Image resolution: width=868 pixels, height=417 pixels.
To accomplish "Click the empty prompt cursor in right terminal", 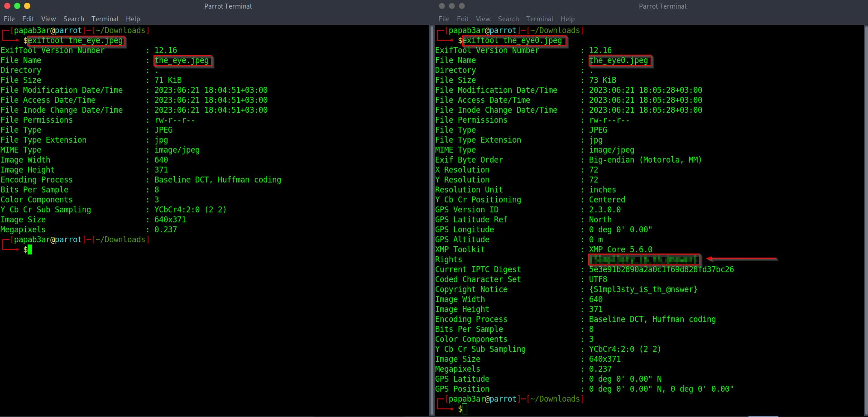I will click(465, 409).
